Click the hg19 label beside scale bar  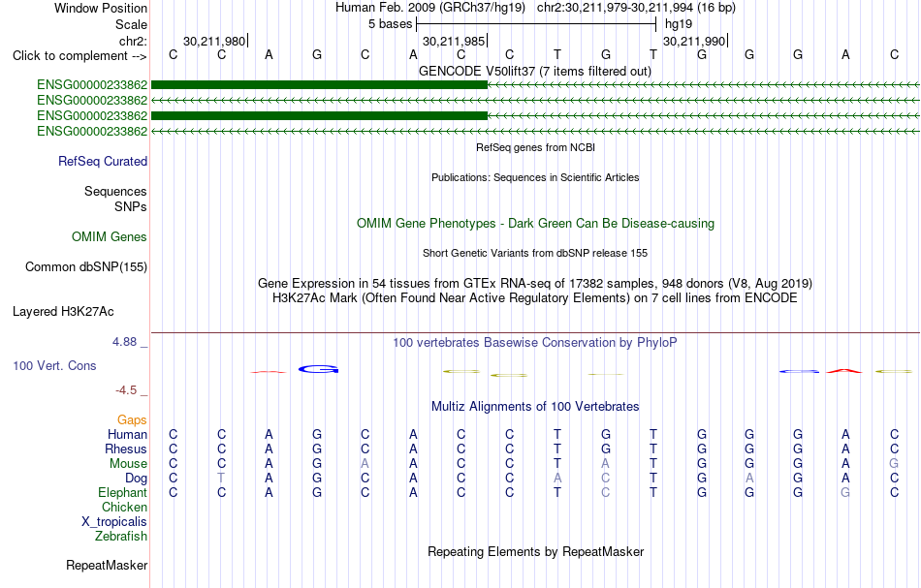tap(679, 24)
